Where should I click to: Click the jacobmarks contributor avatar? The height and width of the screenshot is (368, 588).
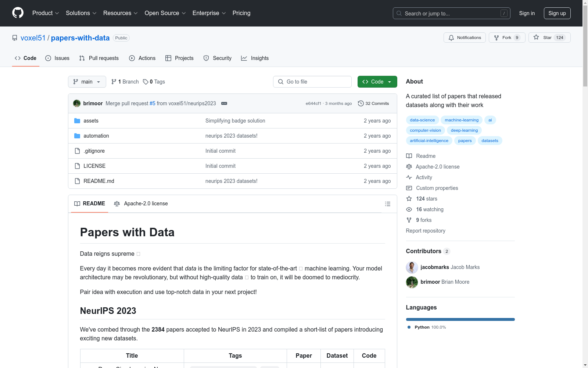[412, 267]
